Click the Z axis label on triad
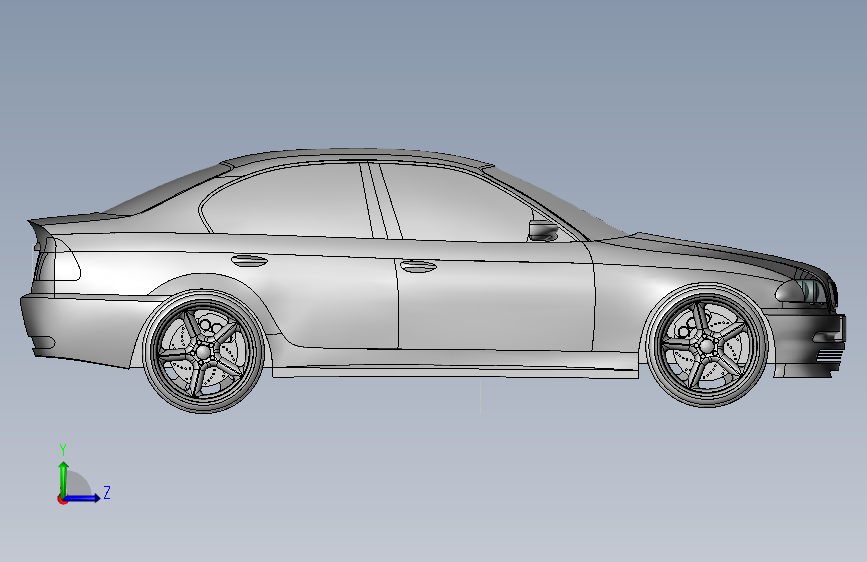Viewport: 867px width, 562px height. [107, 492]
